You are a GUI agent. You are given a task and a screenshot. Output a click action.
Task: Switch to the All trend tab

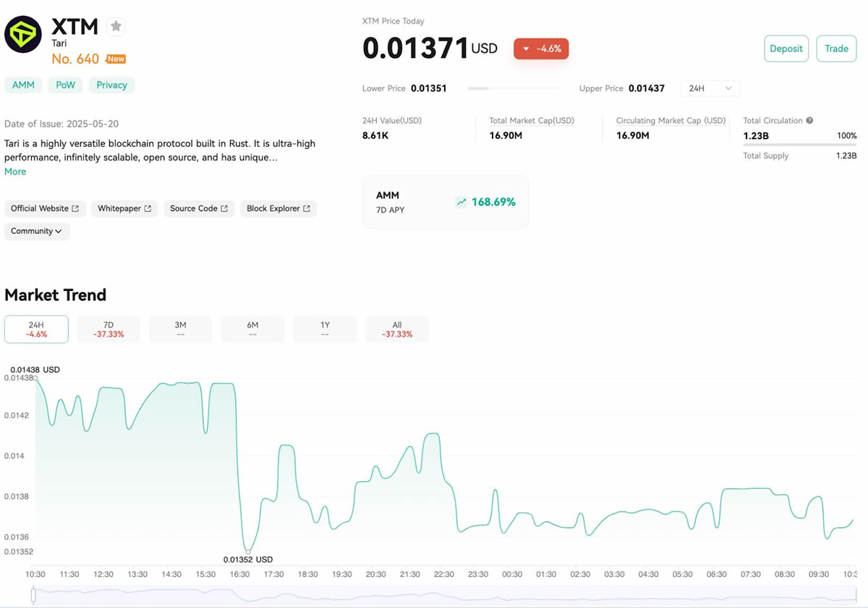(x=397, y=329)
